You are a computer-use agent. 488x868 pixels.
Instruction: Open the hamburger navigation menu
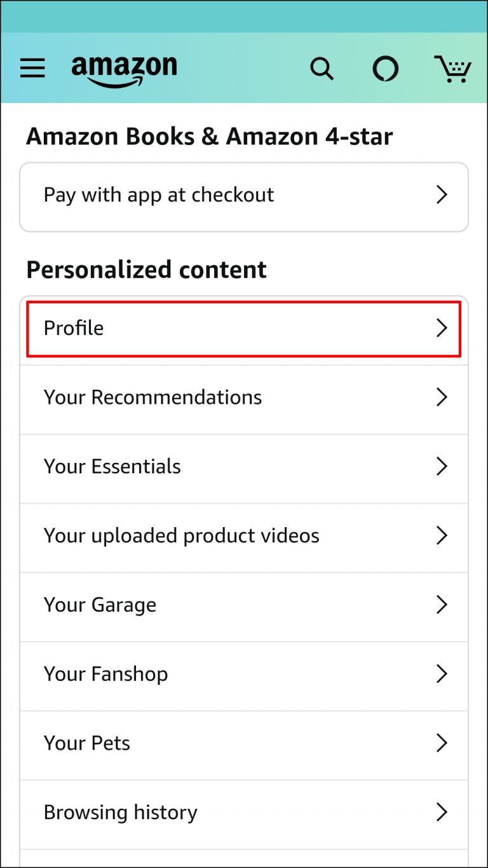click(x=32, y=69)
